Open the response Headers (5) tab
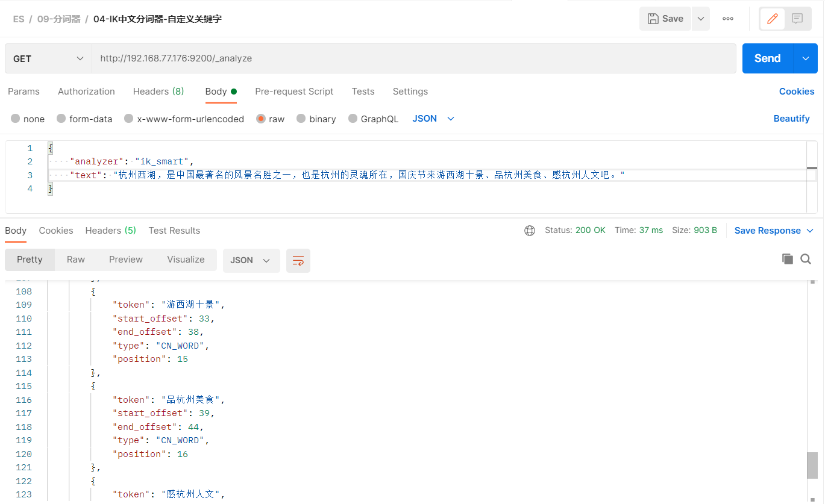This screenshot has width=825, height=504. 111,231
